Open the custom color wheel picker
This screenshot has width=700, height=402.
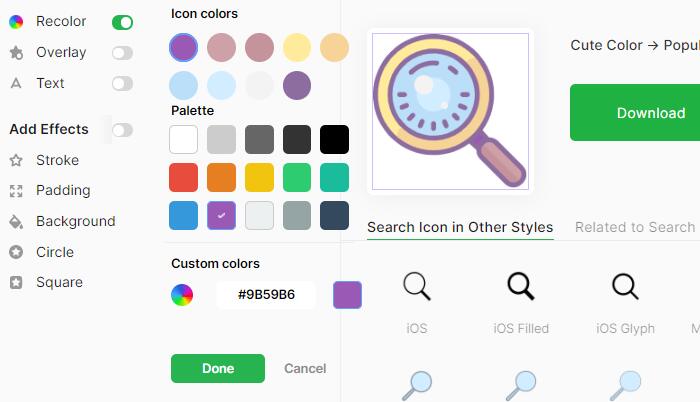(182, 295)
